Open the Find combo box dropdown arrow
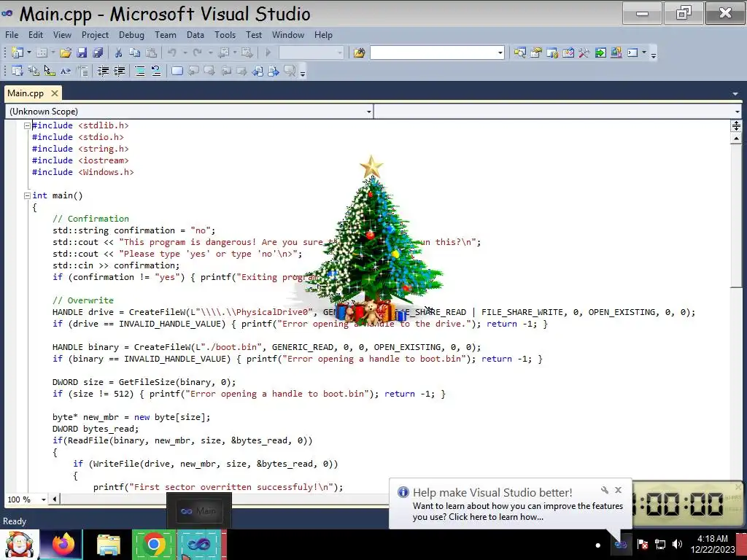Screen dimensions: 747x560 [x=500, y=52]
